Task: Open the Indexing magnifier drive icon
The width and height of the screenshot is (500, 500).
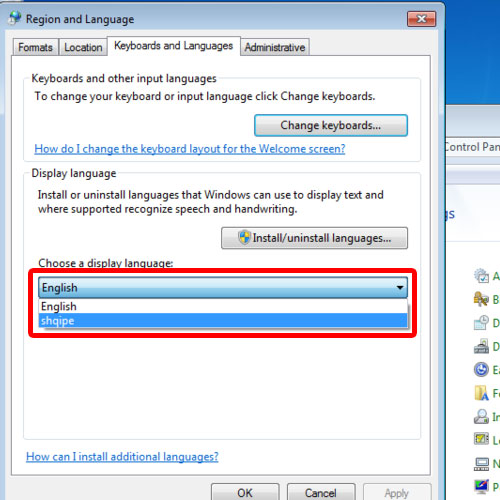Action: coord(481,416)
